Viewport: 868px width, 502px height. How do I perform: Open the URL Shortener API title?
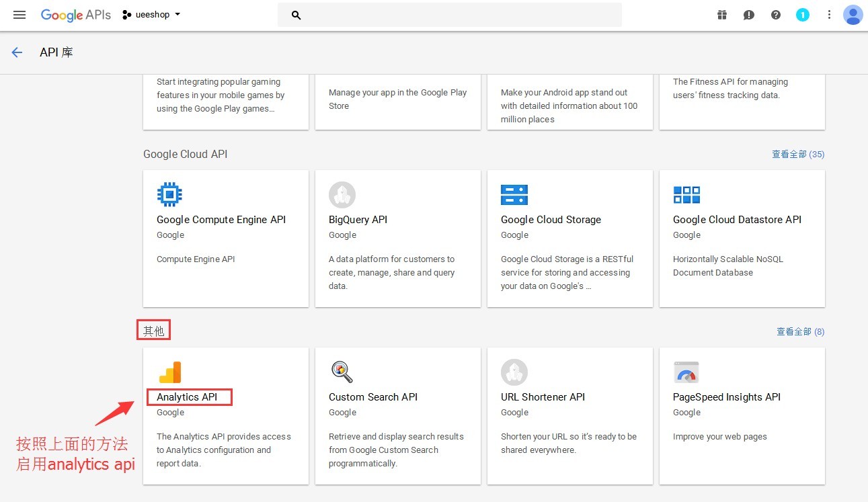coord(543,397)
